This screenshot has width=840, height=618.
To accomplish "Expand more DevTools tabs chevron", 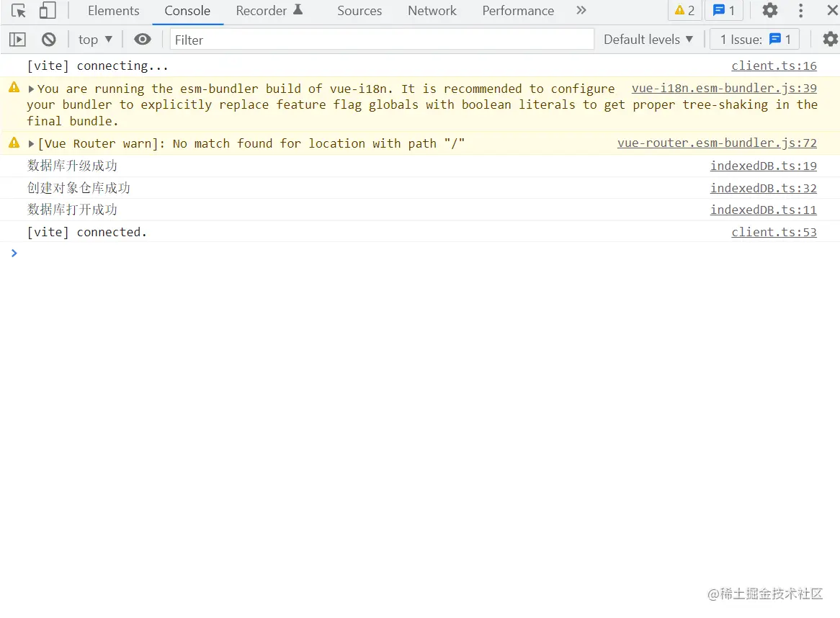I will click(x=581, y=10).
